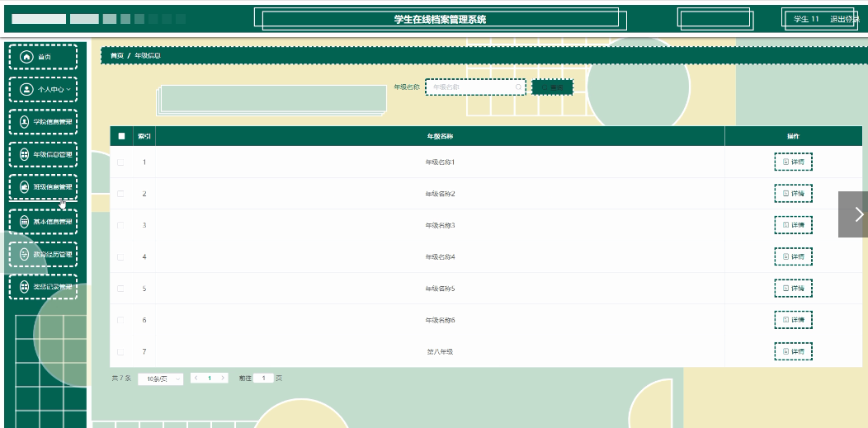Select page 1 in pagination

(210, 379)
